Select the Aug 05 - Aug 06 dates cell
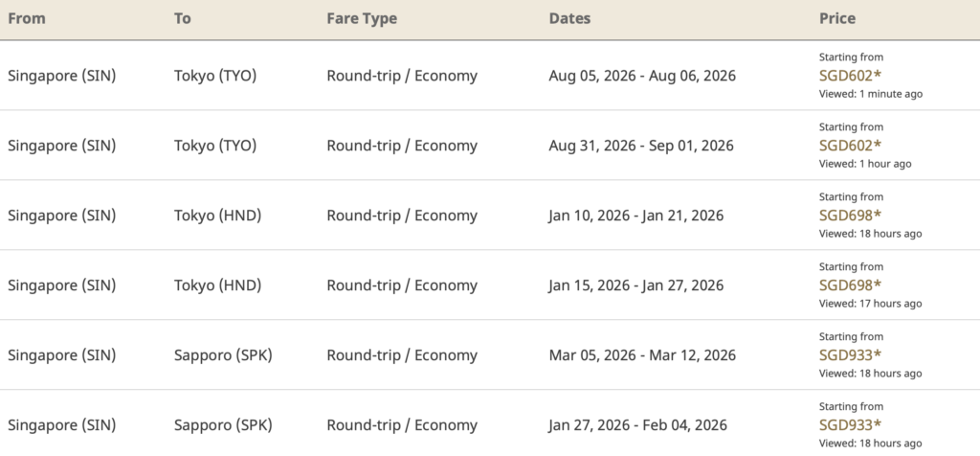Viewport: 980px width, 456px height. pyautogui.click(x=642, y=75)
